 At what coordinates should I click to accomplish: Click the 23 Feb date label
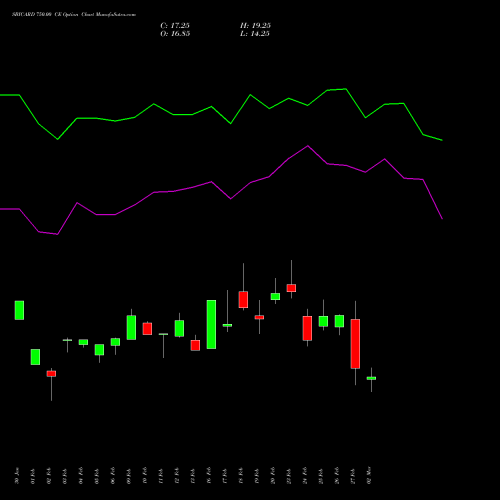click(289, 476)
